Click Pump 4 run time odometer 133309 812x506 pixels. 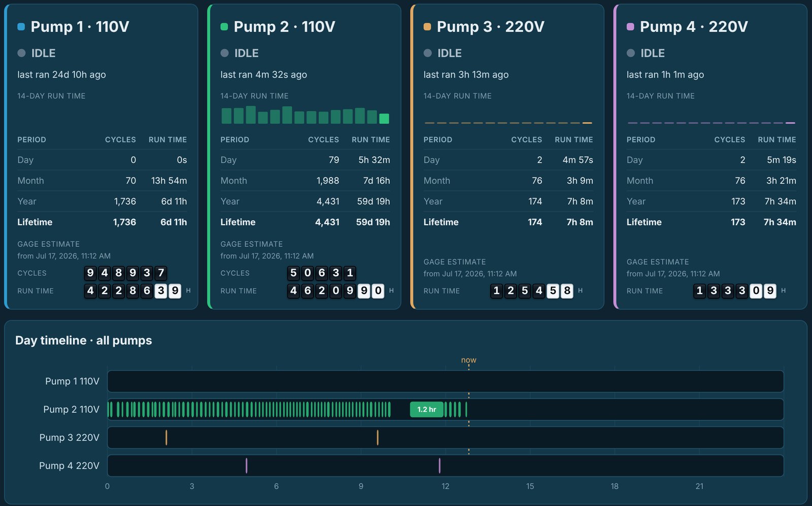point(735,291)
